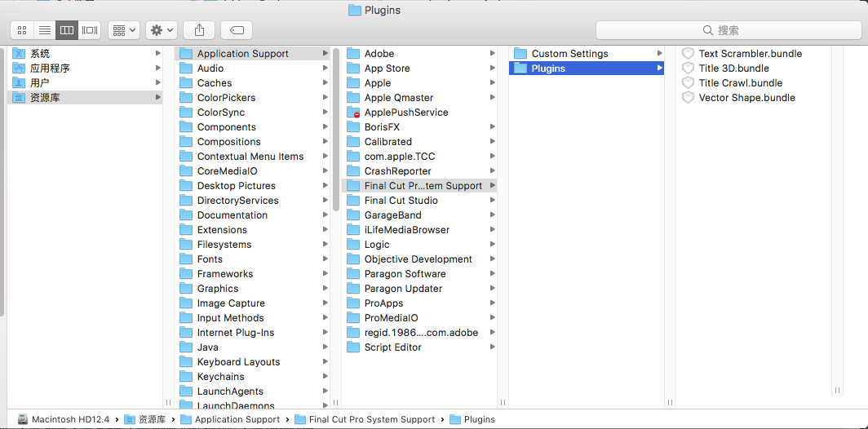
Task: Expand the Extensions folder arrow
Action: [x=325, y=230]
